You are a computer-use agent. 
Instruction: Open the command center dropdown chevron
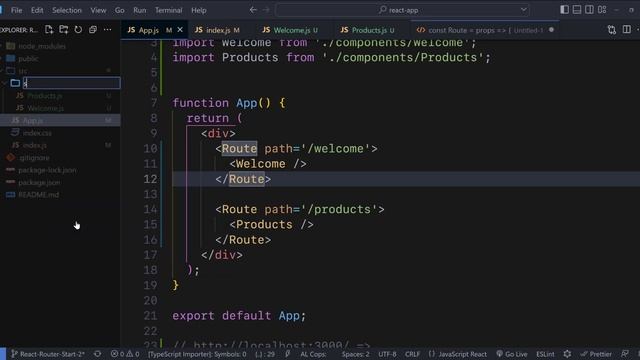coord(524,10)
